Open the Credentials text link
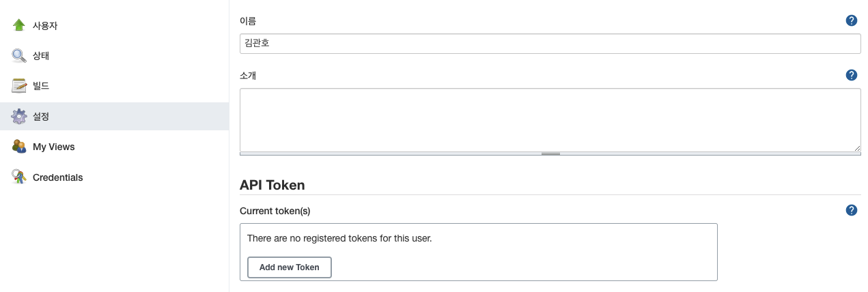Screen dimensions: 868x292 [x=58, y=177]
